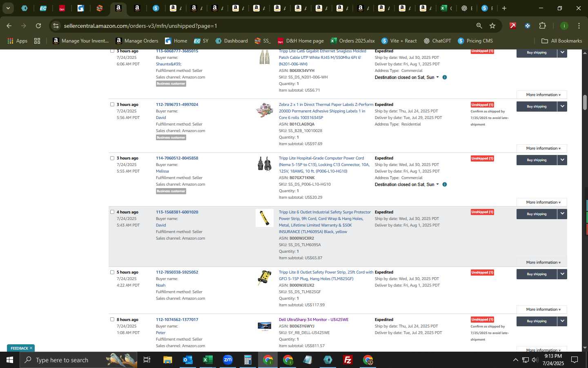Click info icon for order 113-6068777-3685015 destination
Screen dimensions: 588x368
pyautogui.click(x=445, y=77)
